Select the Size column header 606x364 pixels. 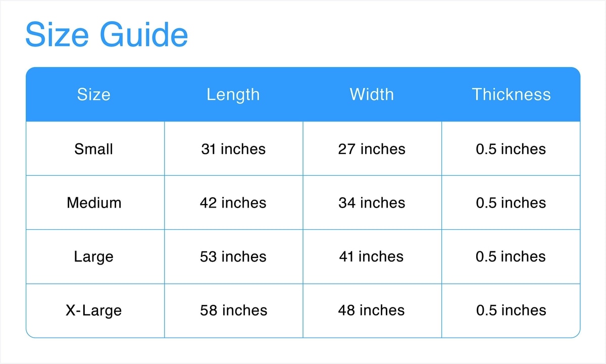[x=94, y=94]
